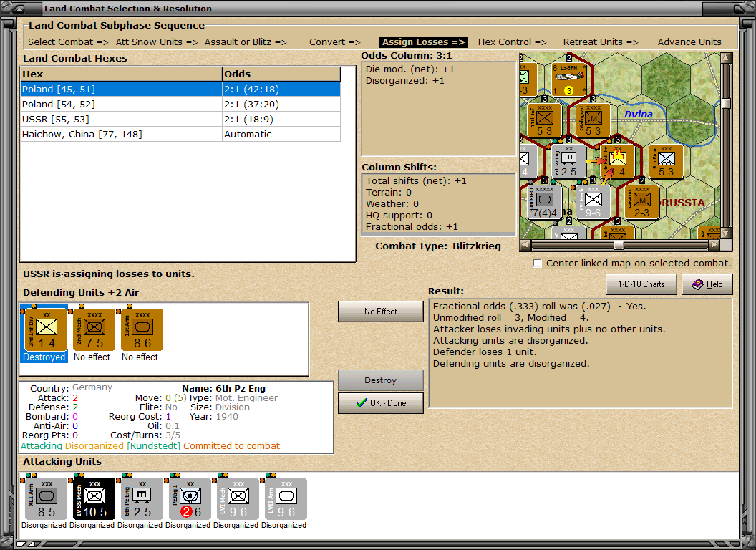756x550 pixels.
Task: Click the highlighted Assign Losses subphase
Action: [x=424, y=42]
